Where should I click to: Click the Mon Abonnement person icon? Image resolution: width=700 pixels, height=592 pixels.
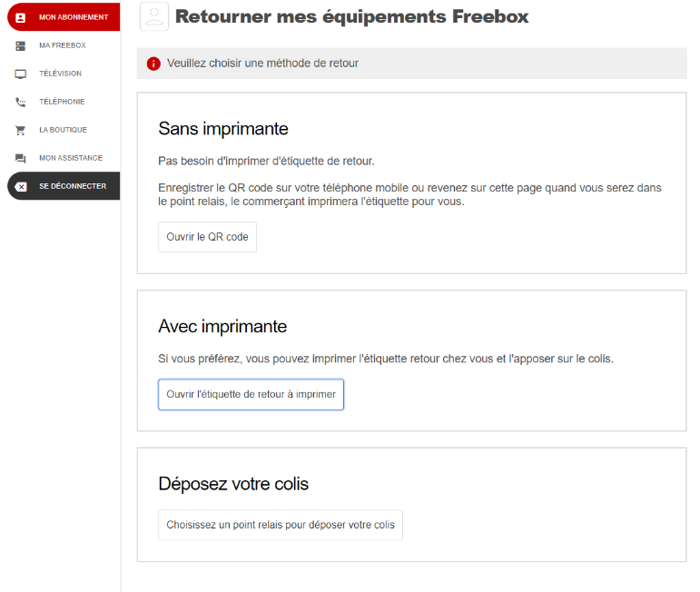tap(21, 17)
